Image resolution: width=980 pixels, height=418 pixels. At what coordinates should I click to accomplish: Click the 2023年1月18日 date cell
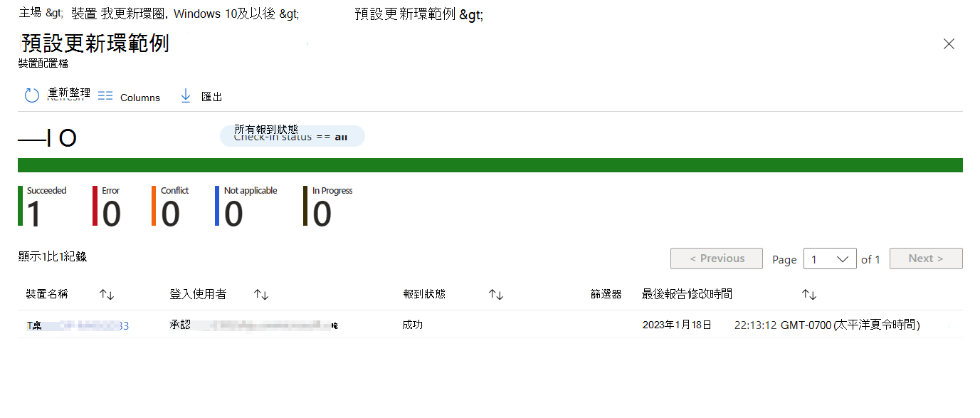pos(677,325)
